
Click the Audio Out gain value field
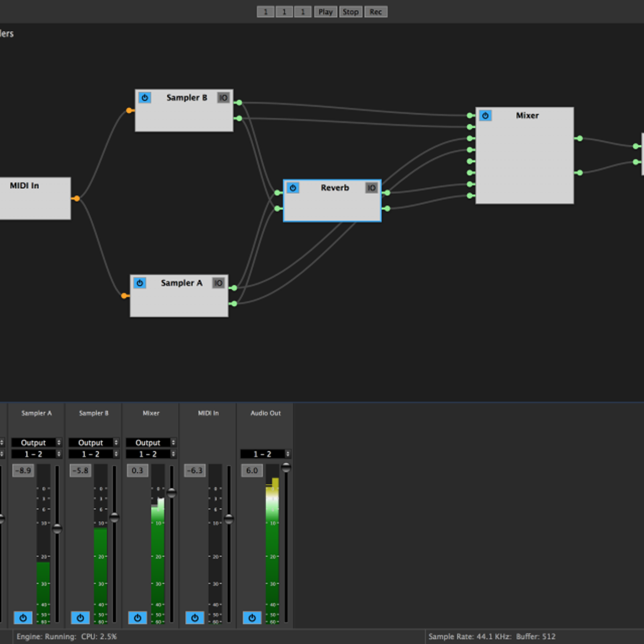coord(252,471)
